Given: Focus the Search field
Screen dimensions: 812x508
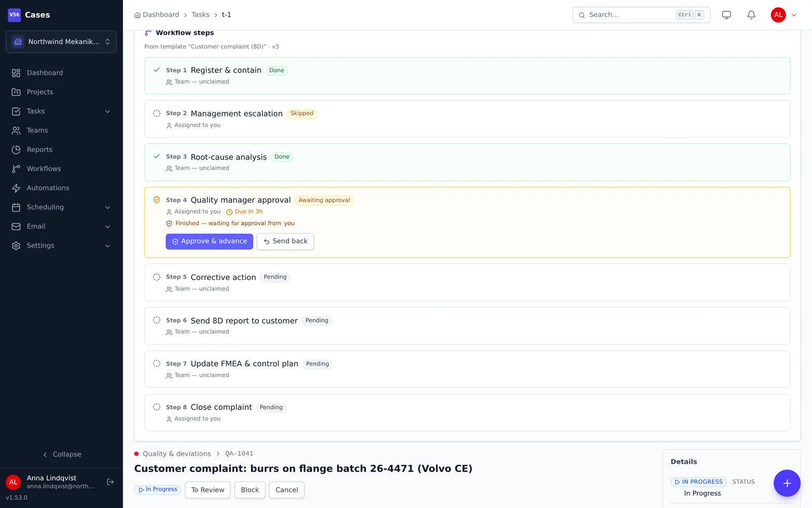Looking at the screenshot, I should (641, 15).
